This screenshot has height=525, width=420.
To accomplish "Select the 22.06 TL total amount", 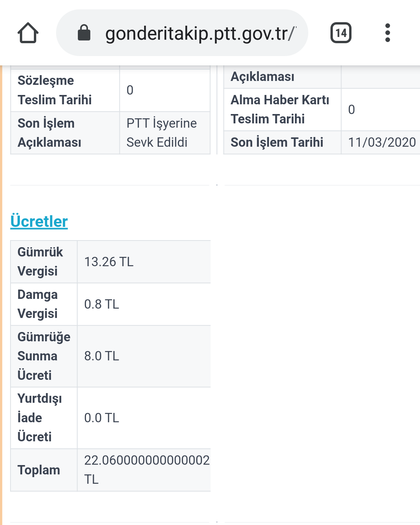I will pos(147,470).
